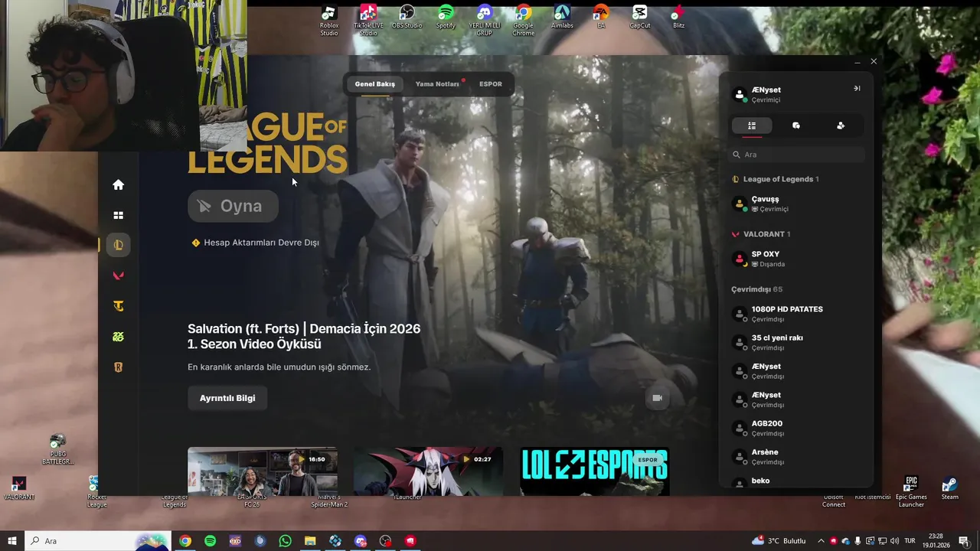Open Aimlabs desktop shortcut

(562, 18)
